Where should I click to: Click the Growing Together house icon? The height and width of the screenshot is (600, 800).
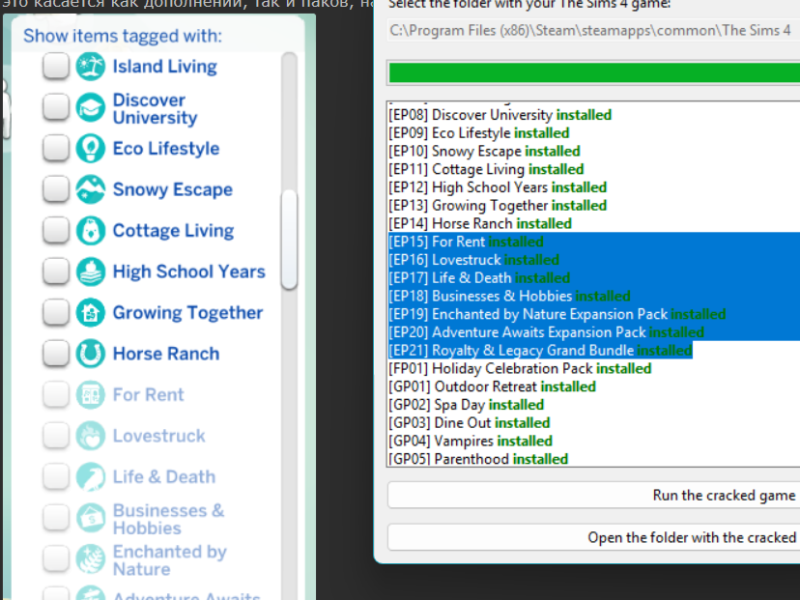pyautogui.click(x=90, y=313)
